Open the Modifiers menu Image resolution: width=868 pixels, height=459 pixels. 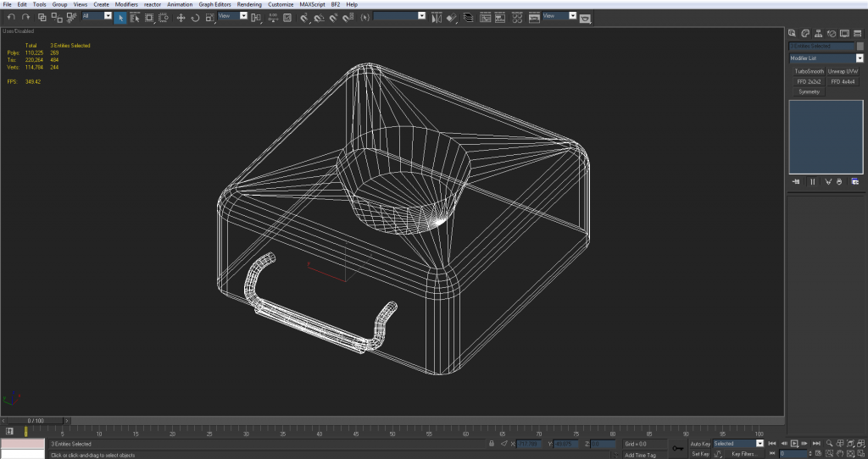[126, 4]
